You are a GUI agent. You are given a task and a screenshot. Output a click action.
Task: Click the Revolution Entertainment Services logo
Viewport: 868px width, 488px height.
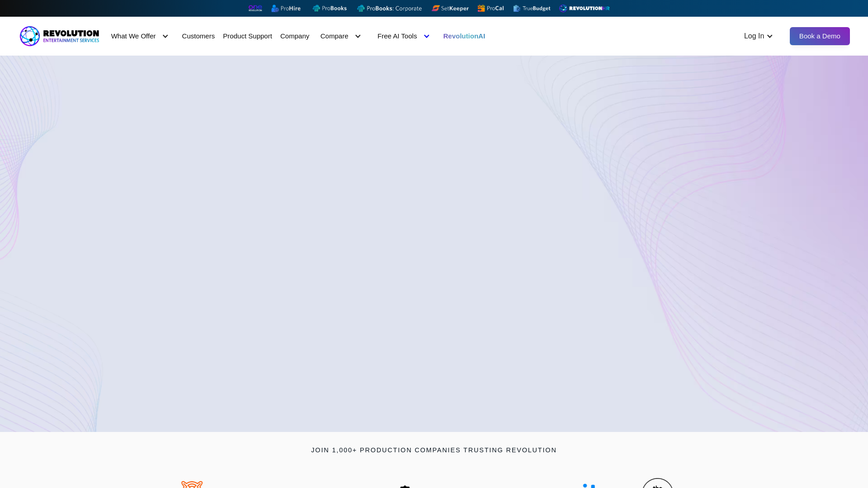59,36
